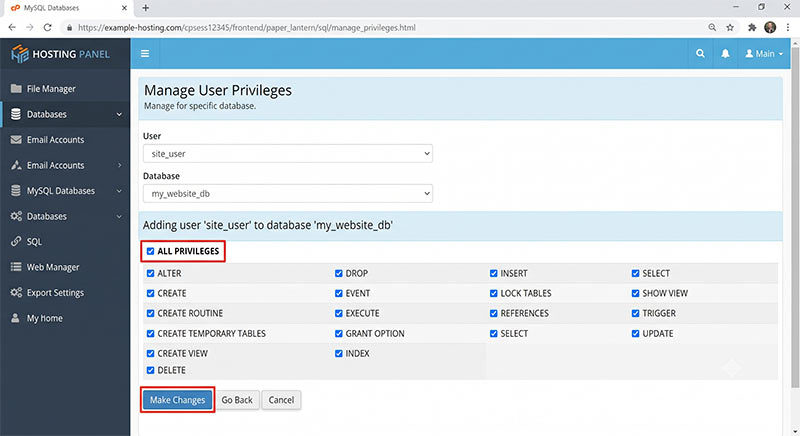Bookmark page with the star icon

click(730, 28)
